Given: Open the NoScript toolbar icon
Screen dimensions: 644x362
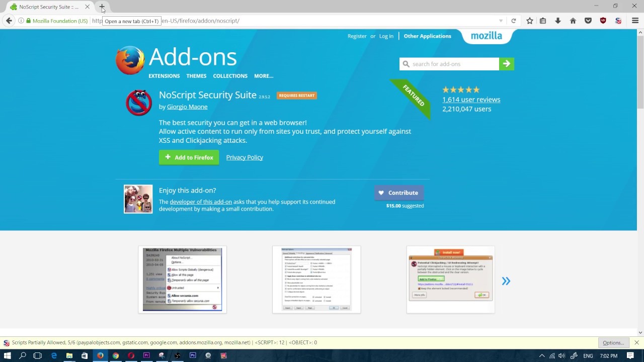Looking at the screenshot, I should pos(618,21).
